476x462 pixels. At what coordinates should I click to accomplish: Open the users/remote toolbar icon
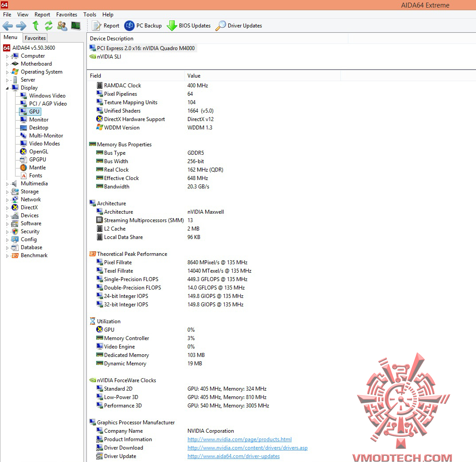62,26
